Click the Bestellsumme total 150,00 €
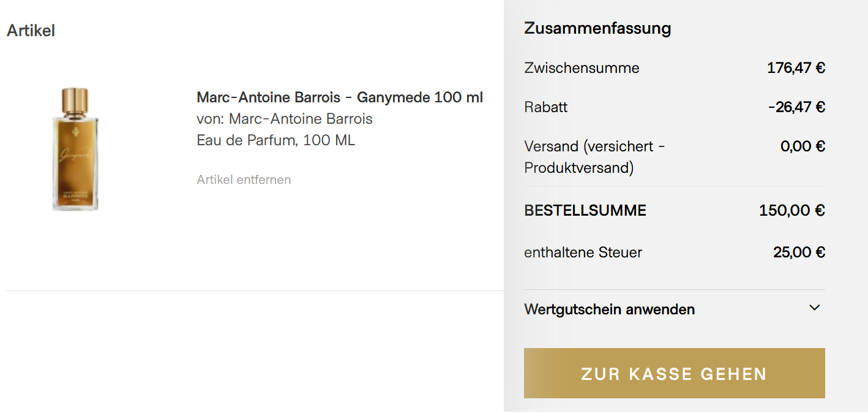The image size is (868, 413). [791, 211]
